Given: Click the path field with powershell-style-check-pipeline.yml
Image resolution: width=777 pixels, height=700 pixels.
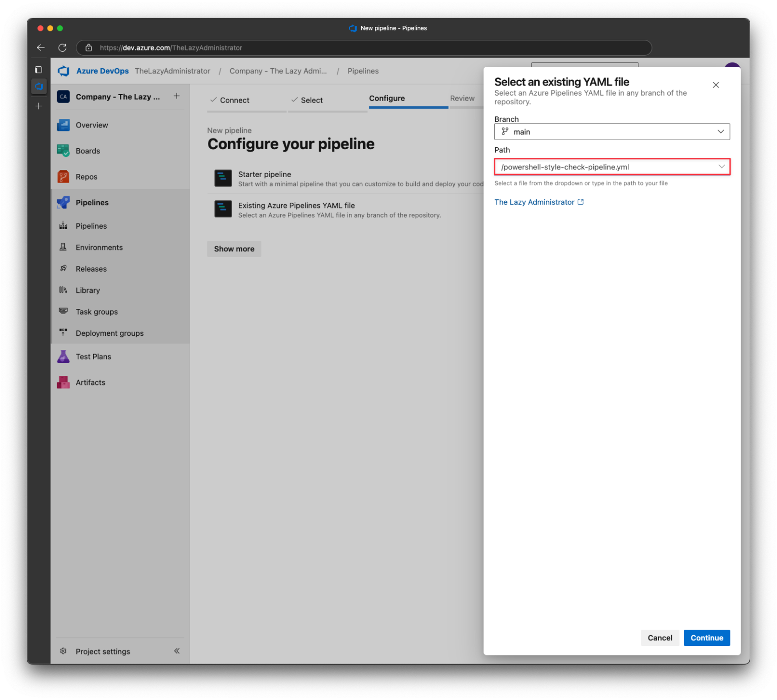Looking at the screenshot, I should (612, 167).
